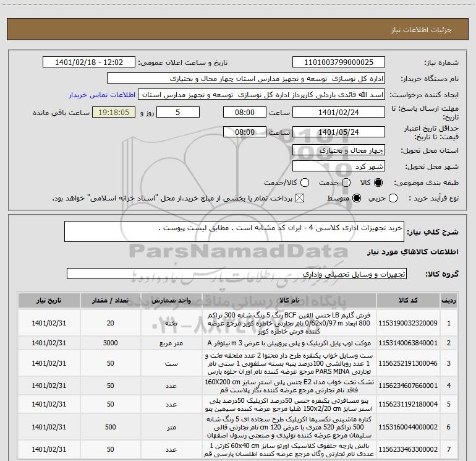
Task: Click the تخته unit cell
Action: point(171,323)
